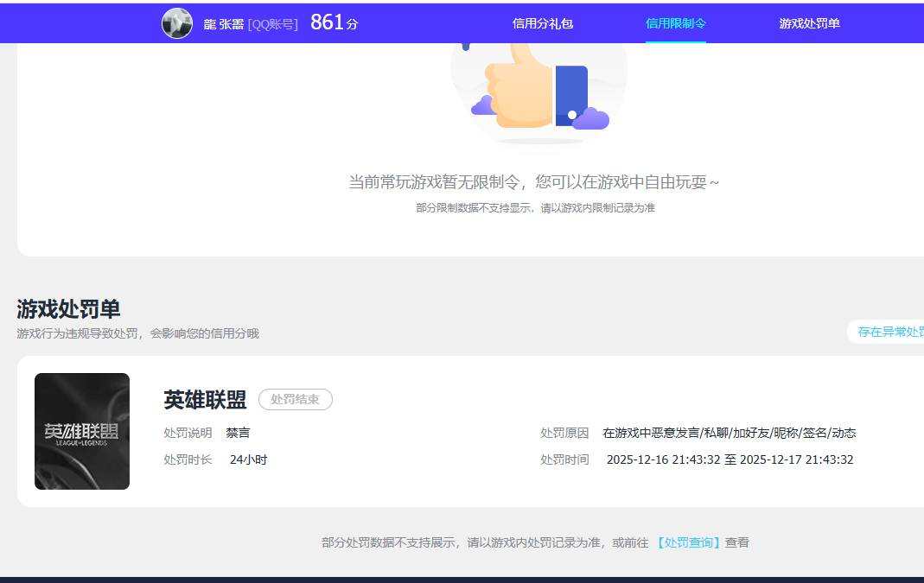The image size is (924, 583).
Task: Click the 部分限制数据不支持显示 note
Action: tap(535, 208)
